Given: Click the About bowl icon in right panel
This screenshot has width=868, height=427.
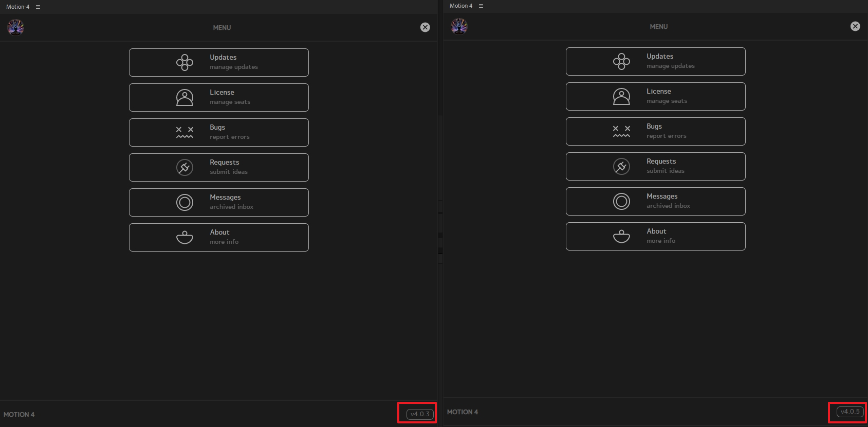Looking at the screenshot, I should [x=621, y=236].
